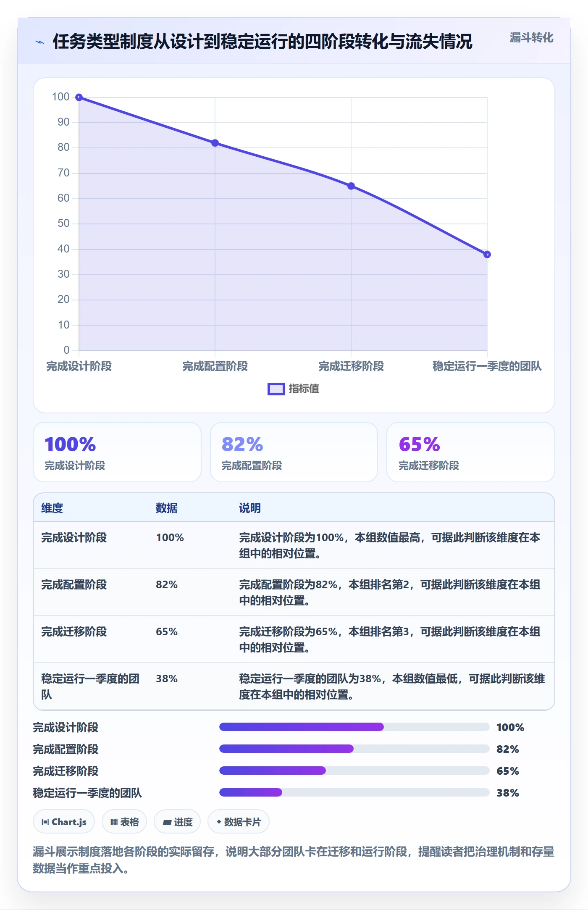This screenshot has width=588, height=910.
Task: Open the 82% stat card
Action: 294,452
